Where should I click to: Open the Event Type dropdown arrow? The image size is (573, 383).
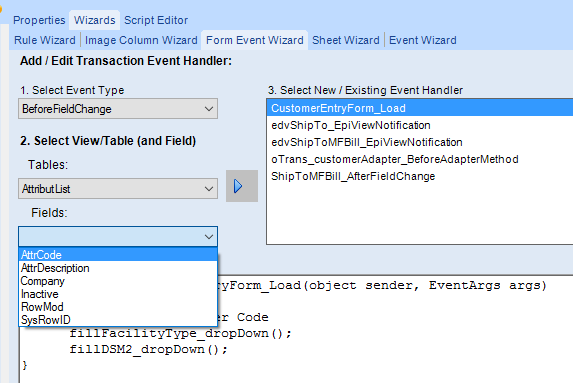pyautogui.click(x=209, y=109)
